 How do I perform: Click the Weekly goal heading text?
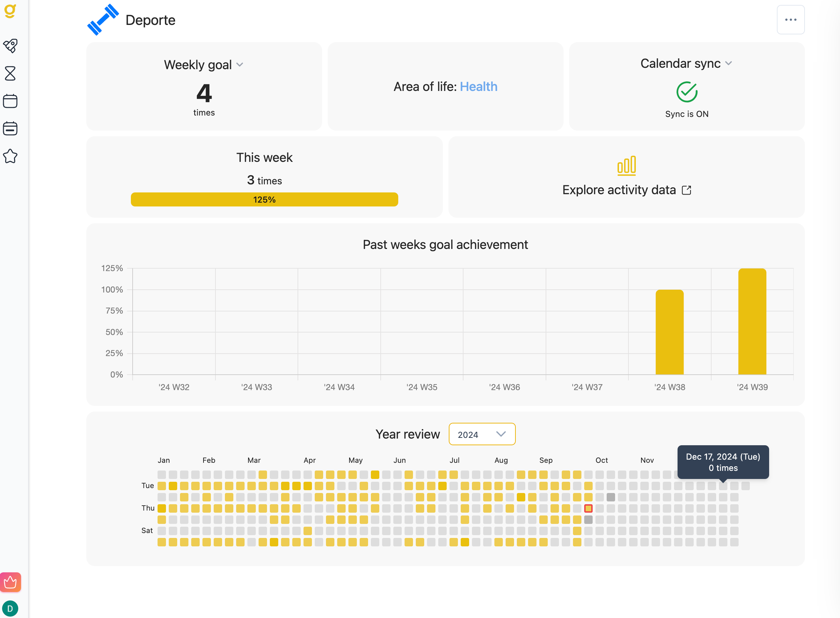198,65
